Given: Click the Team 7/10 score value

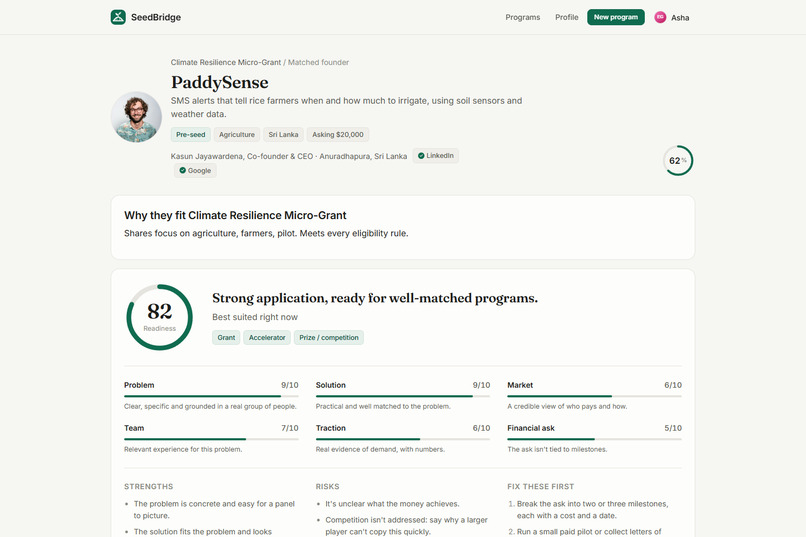Looking at the screenshot, I should coord(289,428).
